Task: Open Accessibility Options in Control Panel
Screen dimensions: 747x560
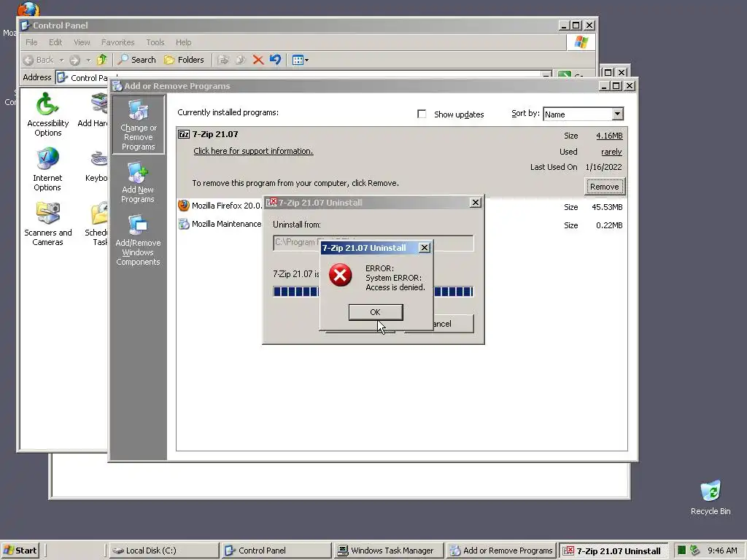Action: 47,114
